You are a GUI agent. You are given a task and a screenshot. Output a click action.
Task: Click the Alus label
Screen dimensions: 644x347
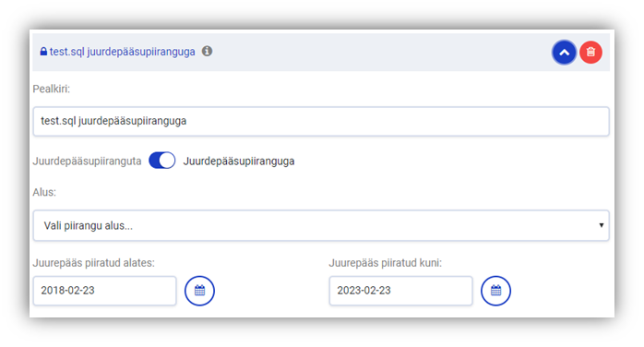point(44,192)
